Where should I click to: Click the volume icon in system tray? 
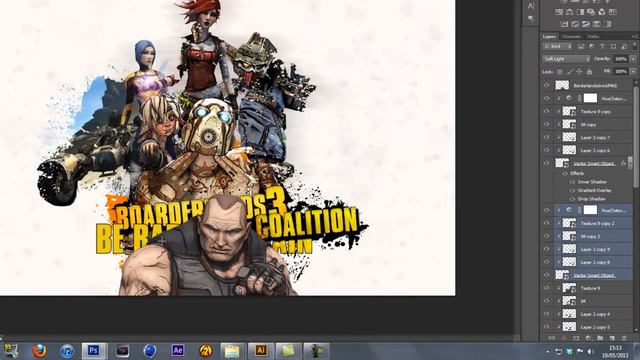(x=590, y=351)
